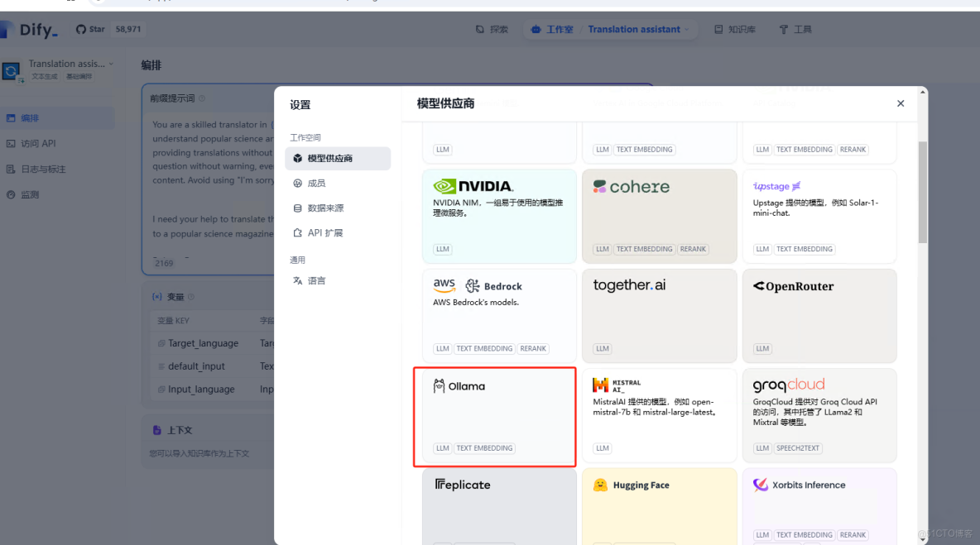Viewport: 980px width, 545px height.
Task: Click the dialog's vertical scrollbar thumb
Action: pos(923,192)
